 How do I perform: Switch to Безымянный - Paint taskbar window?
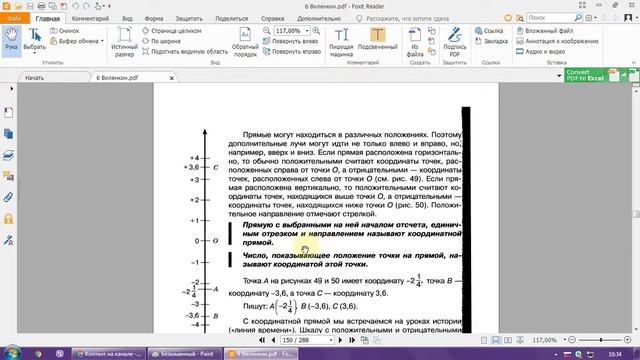pyautogui.click(x=184, y=354)
